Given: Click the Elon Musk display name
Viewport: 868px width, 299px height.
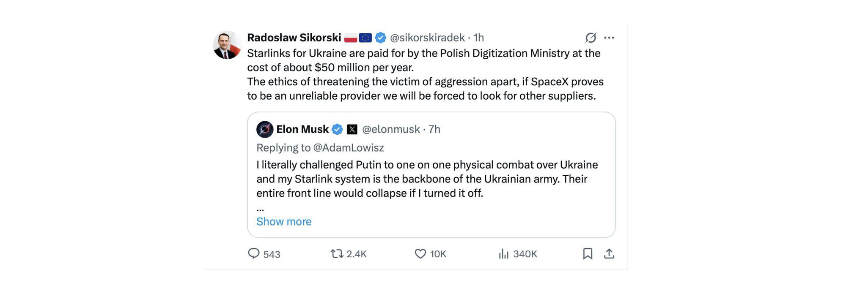Looking at the screenshot, I should tap(302, 129).
